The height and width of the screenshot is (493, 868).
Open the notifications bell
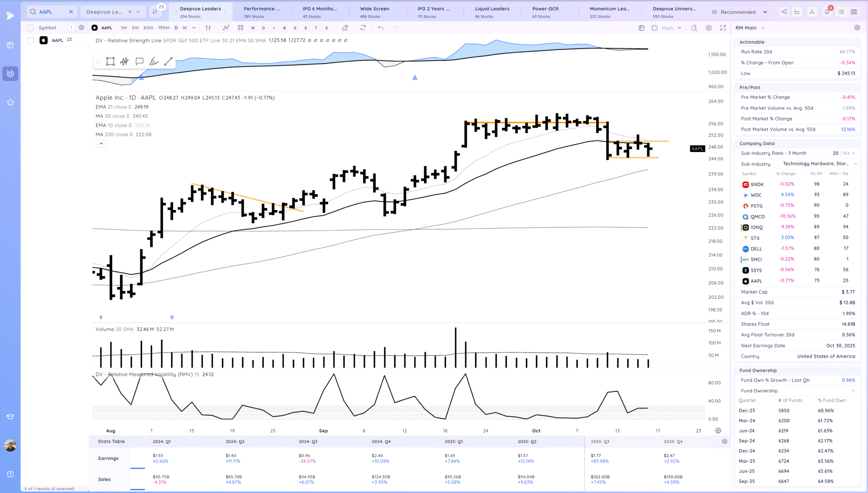827,12
